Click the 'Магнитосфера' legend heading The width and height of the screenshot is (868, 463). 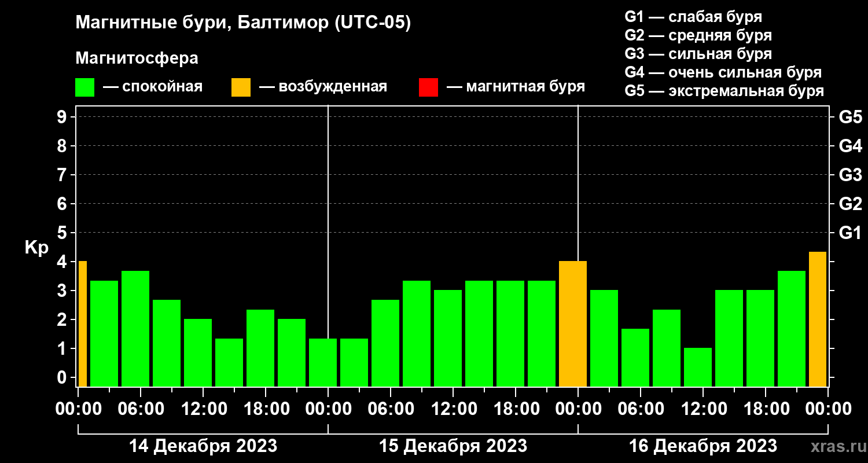[x=137, y=58]
